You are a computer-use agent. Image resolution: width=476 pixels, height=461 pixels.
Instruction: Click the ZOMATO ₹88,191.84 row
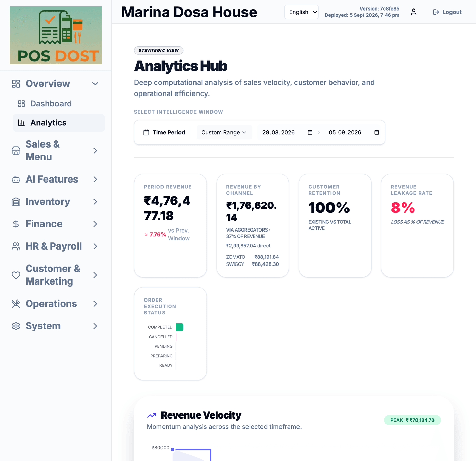253,257
